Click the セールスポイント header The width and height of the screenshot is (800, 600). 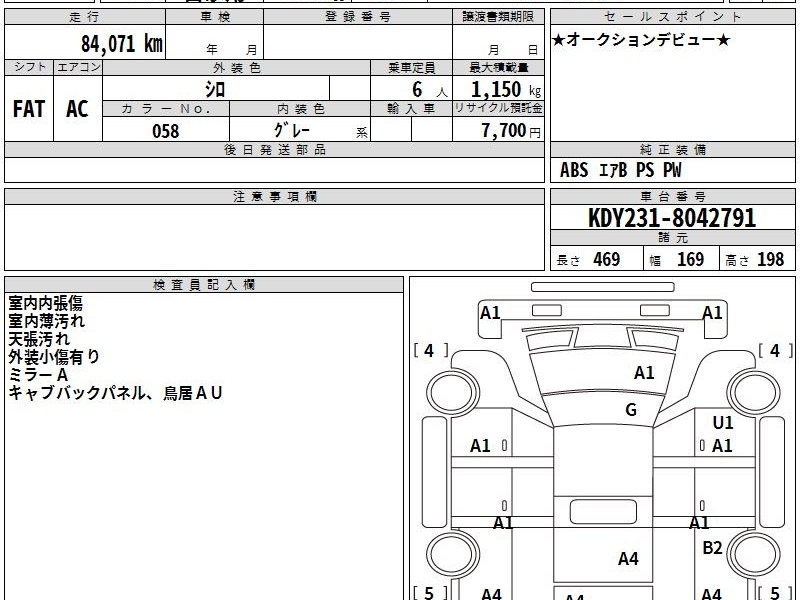click(x=672, y=16)
